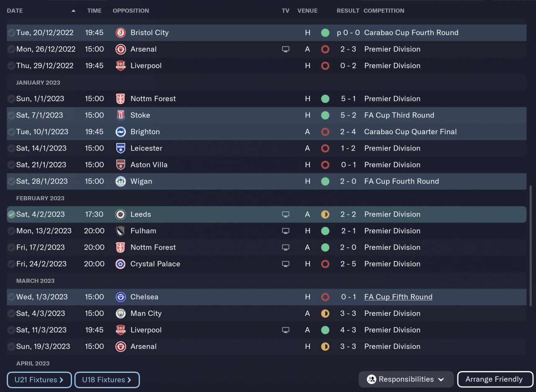The width and height of the screenshot is (536, 392).
Task: Open the FA Cup Fifth Round link
Action: click(x=398, y=297)
